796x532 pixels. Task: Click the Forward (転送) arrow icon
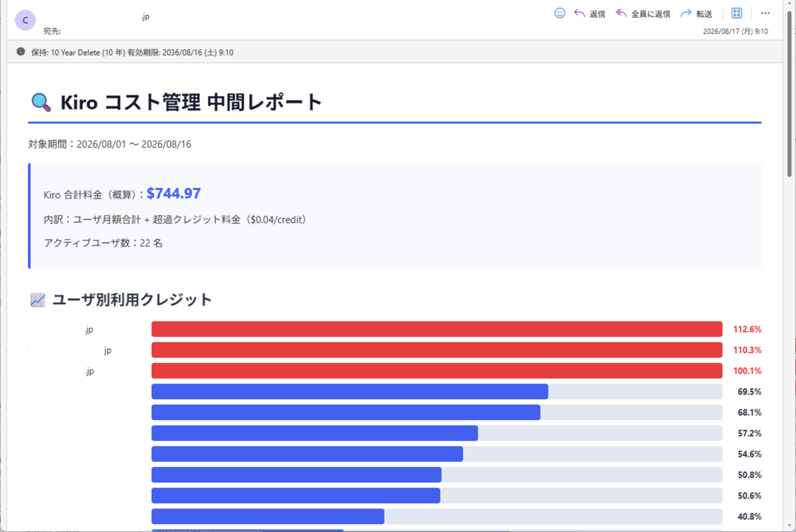686,13
